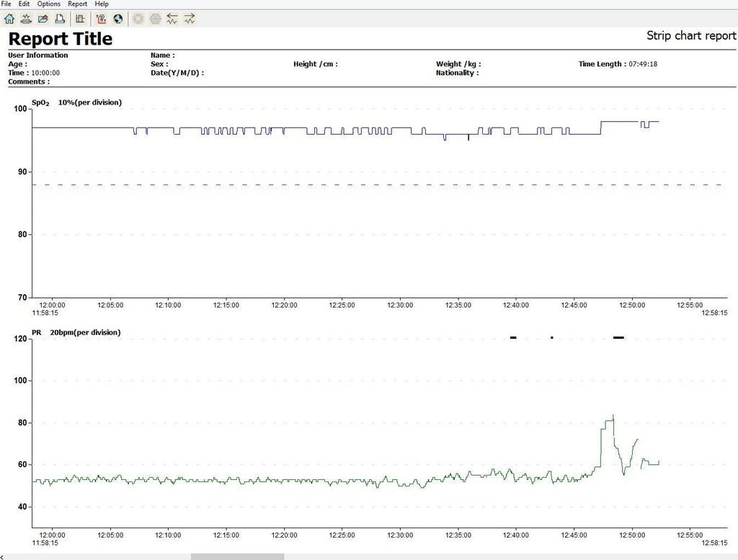Click the chart settings toolbar icon

[80, 19]
